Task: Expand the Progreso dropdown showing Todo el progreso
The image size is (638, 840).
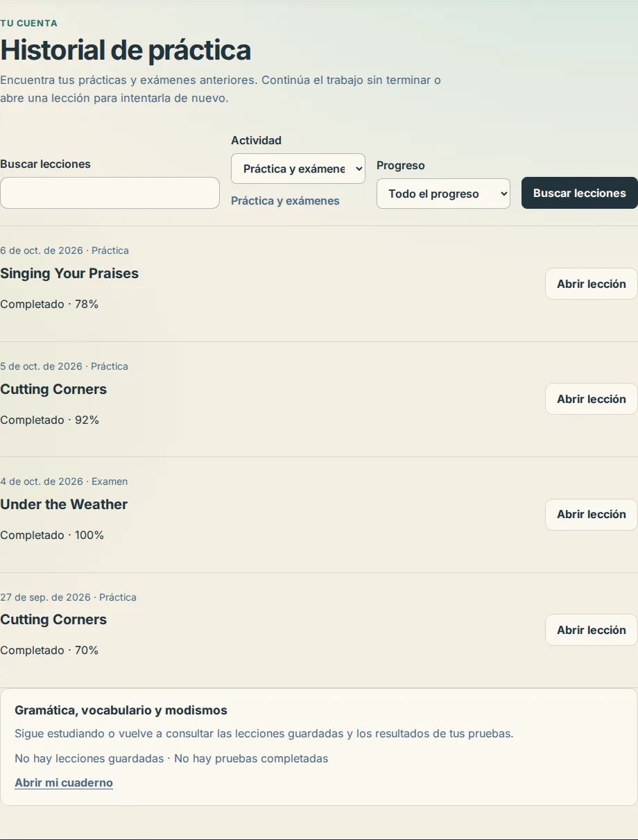Action: tap(443, 194)
